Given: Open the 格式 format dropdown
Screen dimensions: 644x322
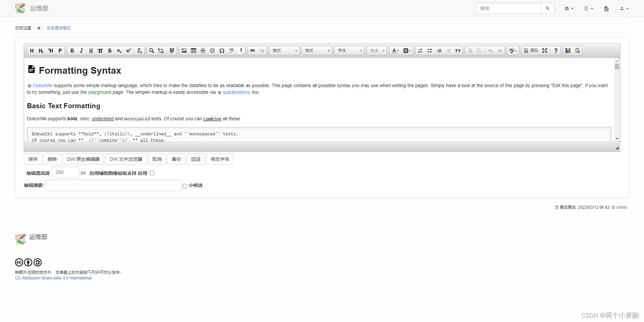Looking at the screenshot, I should click(x=284, y=51).
